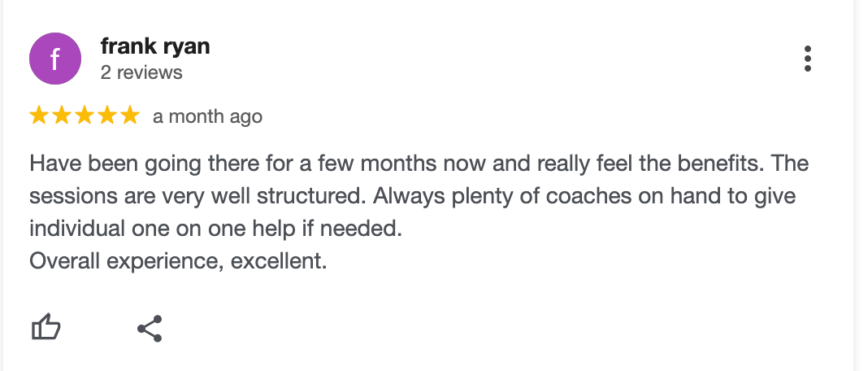868x371 pixels.
Task: Click the fourth yellow rating star
Action: [x=107, y=116]
